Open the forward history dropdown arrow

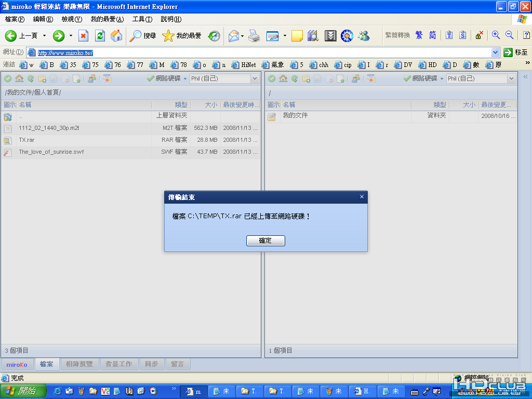pyautogui.click(x=71, y=35)
